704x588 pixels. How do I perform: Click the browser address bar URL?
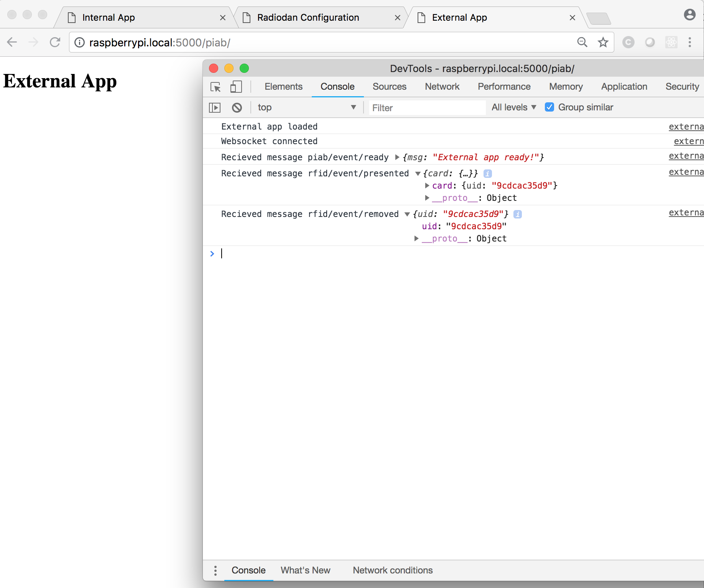click(160, 43)
